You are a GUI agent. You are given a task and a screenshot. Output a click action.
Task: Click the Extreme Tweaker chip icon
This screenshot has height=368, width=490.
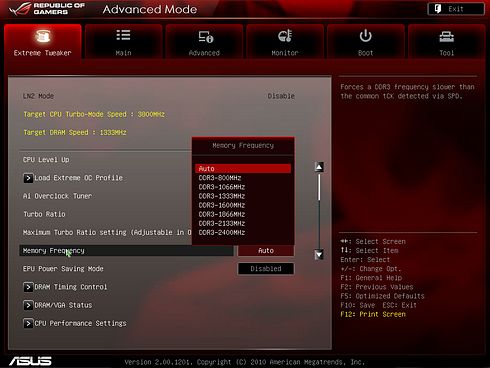43,36
